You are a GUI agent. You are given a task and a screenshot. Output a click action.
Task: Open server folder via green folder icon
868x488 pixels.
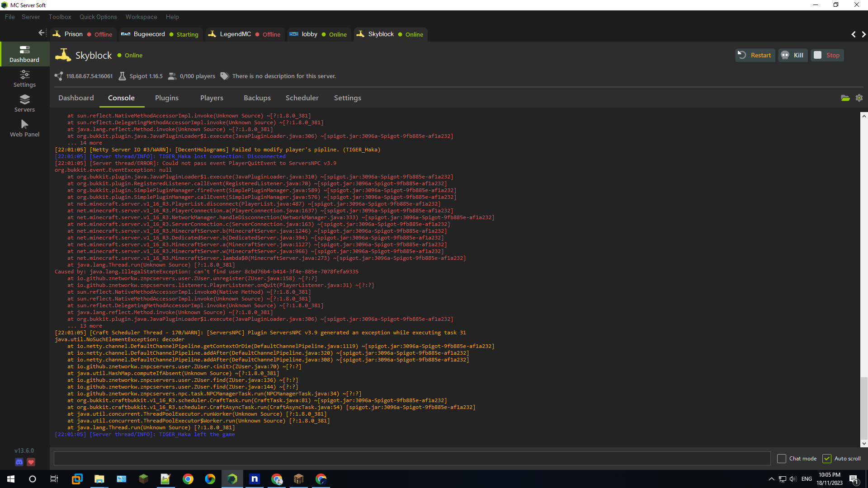(845, 98)
